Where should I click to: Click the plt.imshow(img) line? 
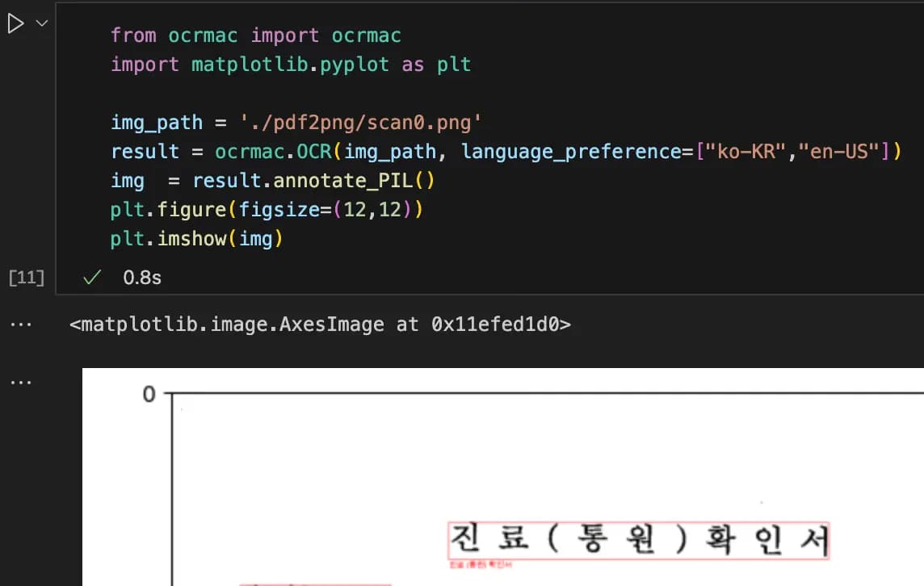tap(194, 238)
